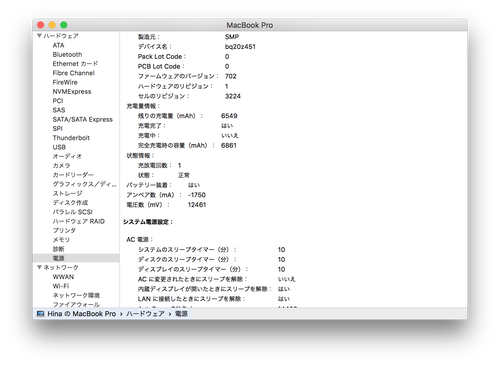Click the cell revision value 3224
The image size is (500, 366).
(x=233, y=96)
